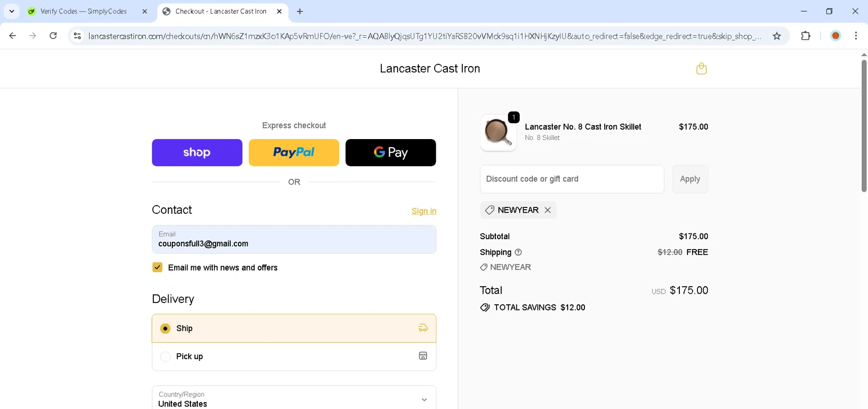Switch to the Verify Codes SimplyCodes tab
The width and height of the screenshot is (868, 409).
84,12
